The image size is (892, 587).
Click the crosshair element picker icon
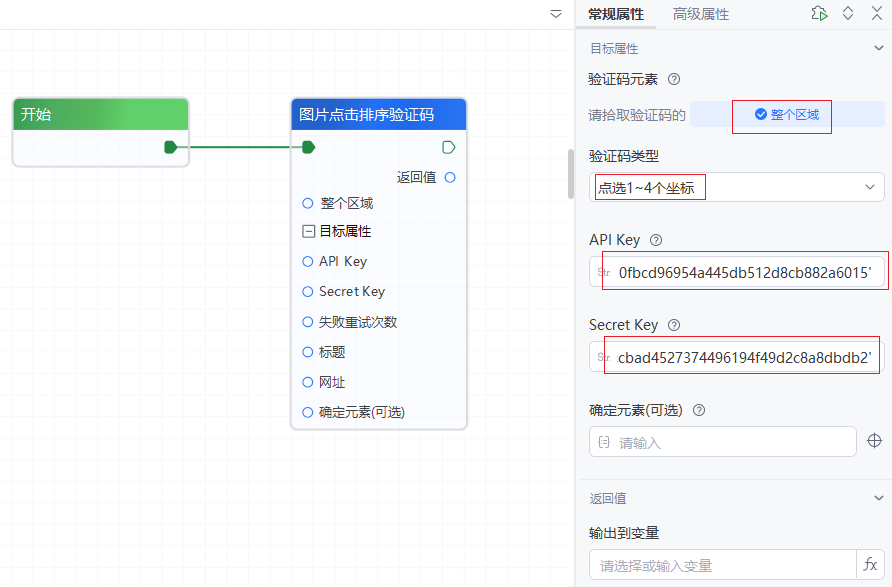(874, 441)
